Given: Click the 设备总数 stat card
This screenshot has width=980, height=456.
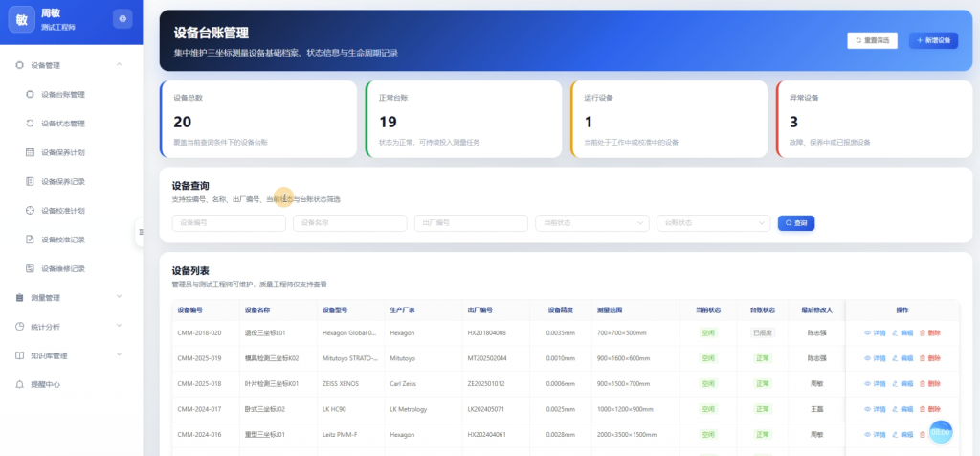Looking at the screenshot, I should tap(258, 119).
